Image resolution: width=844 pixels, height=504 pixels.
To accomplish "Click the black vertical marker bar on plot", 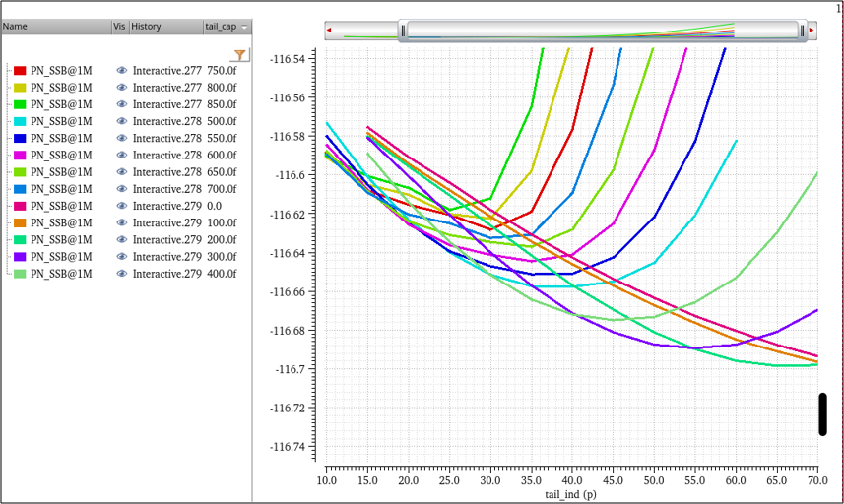I will (x=822, y=413).
